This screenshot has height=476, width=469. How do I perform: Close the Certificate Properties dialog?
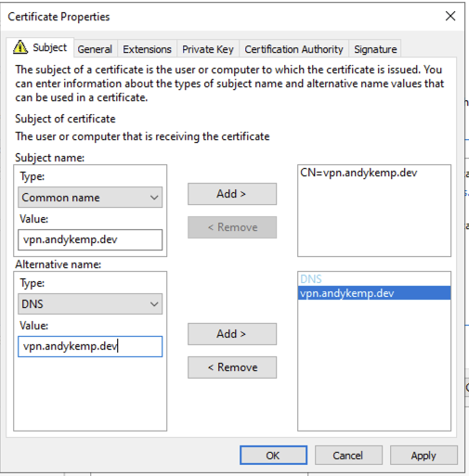tap(450, 16)
